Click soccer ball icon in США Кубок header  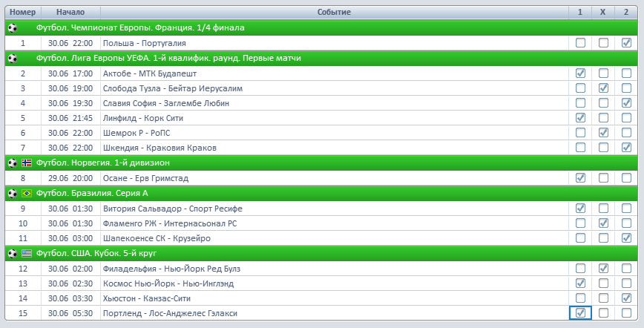point(13,253)
